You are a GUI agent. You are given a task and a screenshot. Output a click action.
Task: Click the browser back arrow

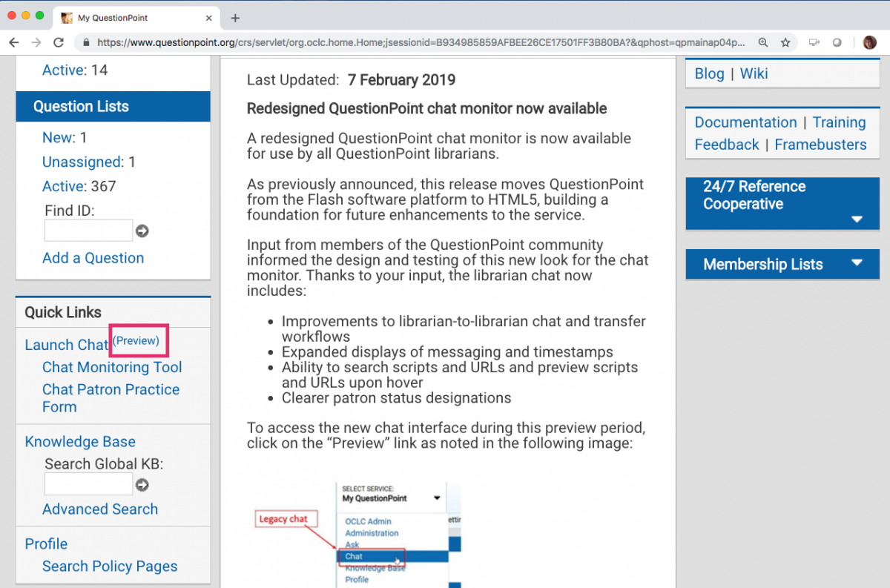coord(13,43)
